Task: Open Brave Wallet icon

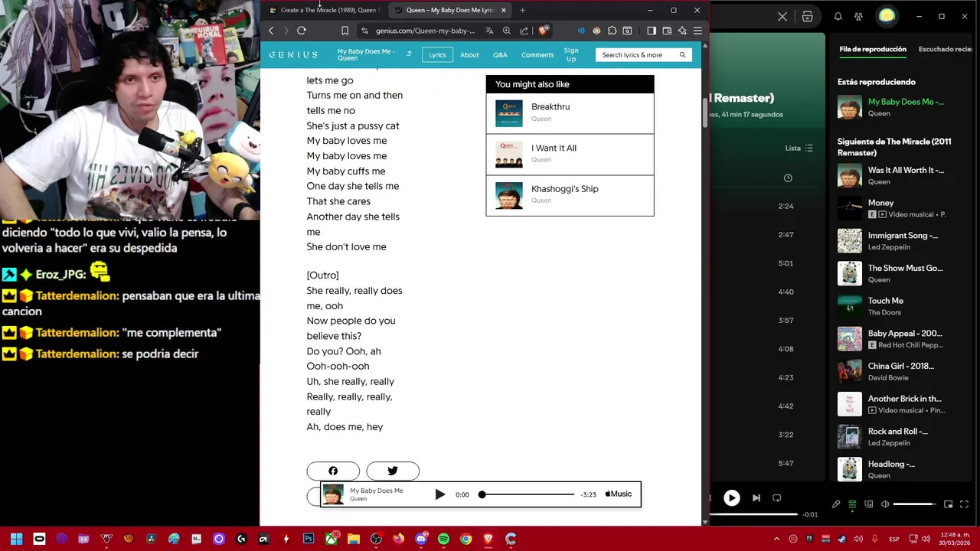Action: click(x=667, y=31)
